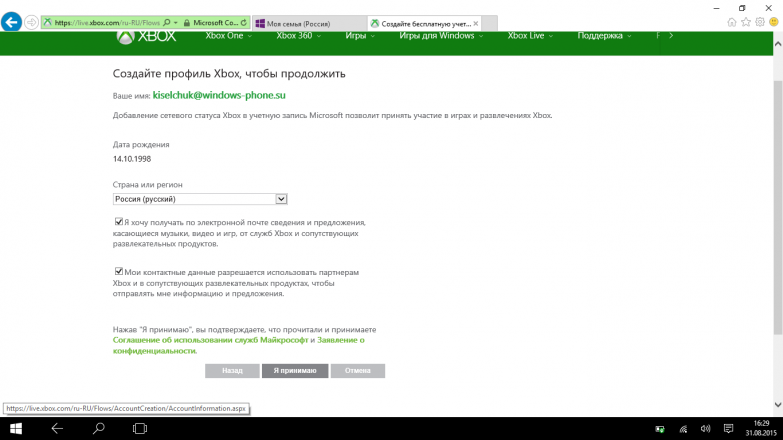
Task: Open the Microsoft services agreement link
Action: click(212, 340)
